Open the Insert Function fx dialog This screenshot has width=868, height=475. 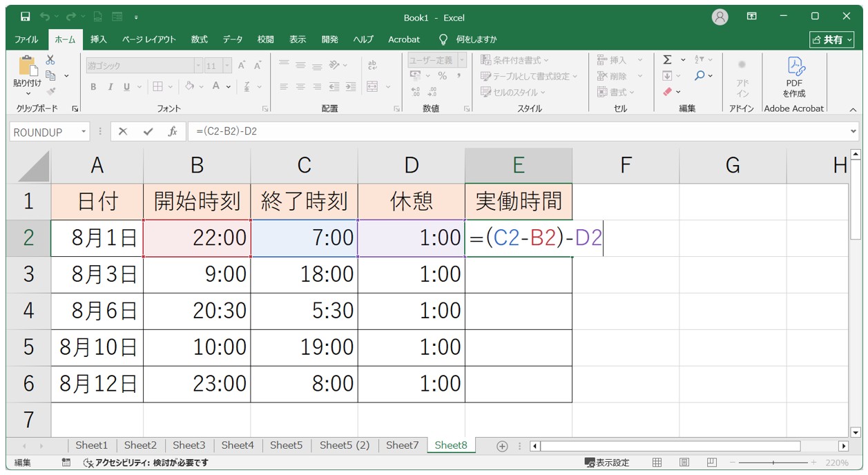173,131
